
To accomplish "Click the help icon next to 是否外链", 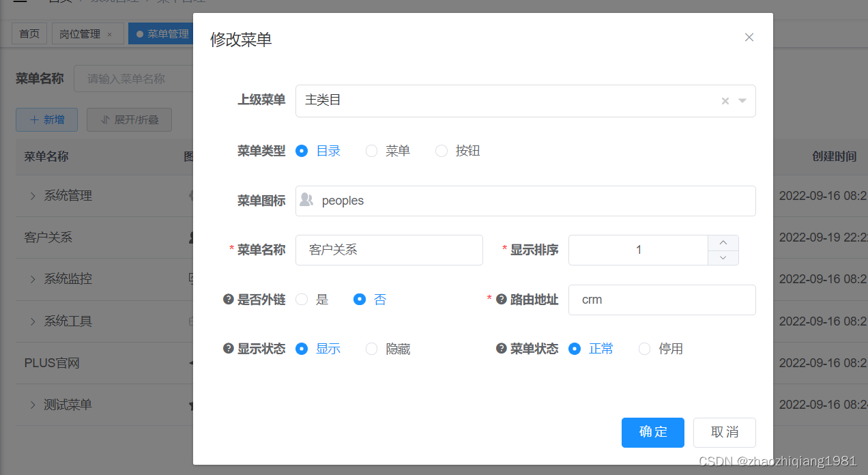I will click(229, 299).
